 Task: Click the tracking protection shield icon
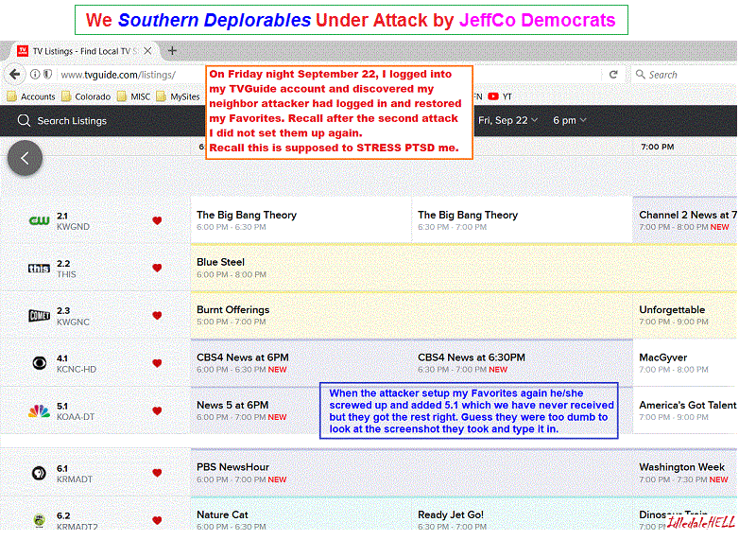click(47, 75)
